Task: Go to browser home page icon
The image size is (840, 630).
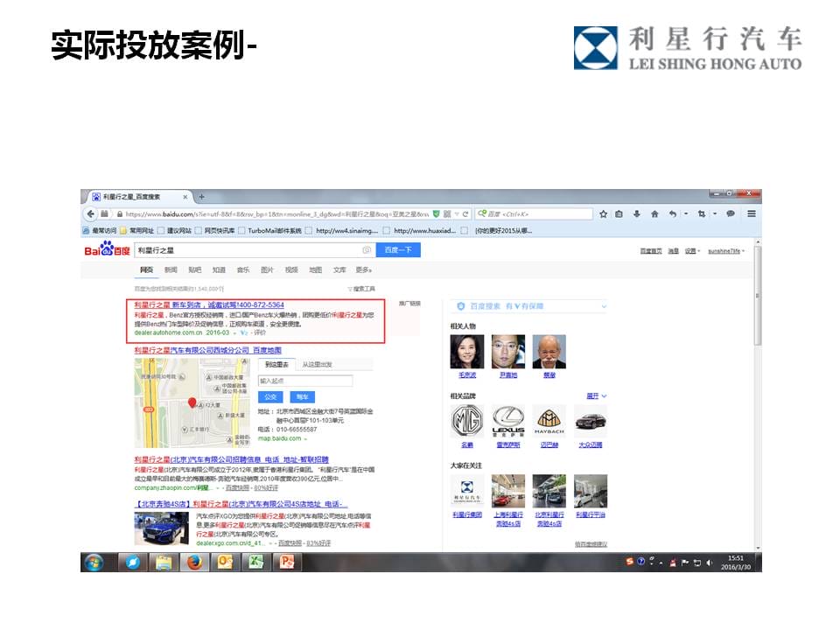Action: (654, 213)
